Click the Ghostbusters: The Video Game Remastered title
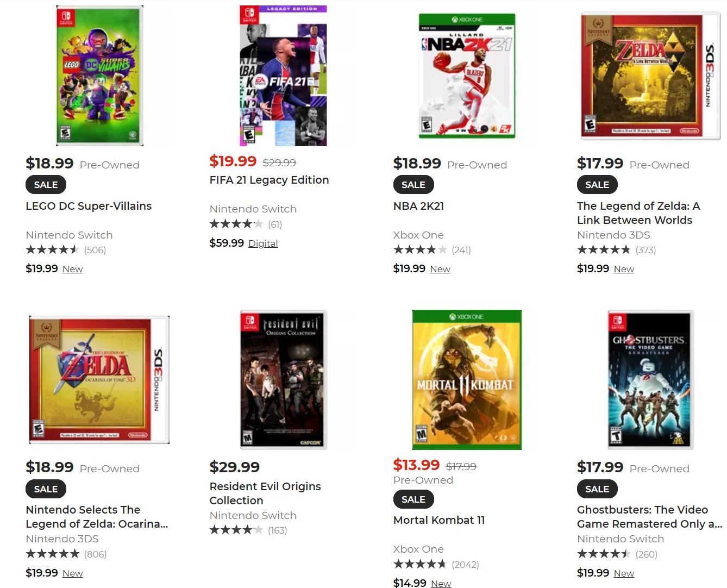727x588 pixels. [x=649, y=517]
